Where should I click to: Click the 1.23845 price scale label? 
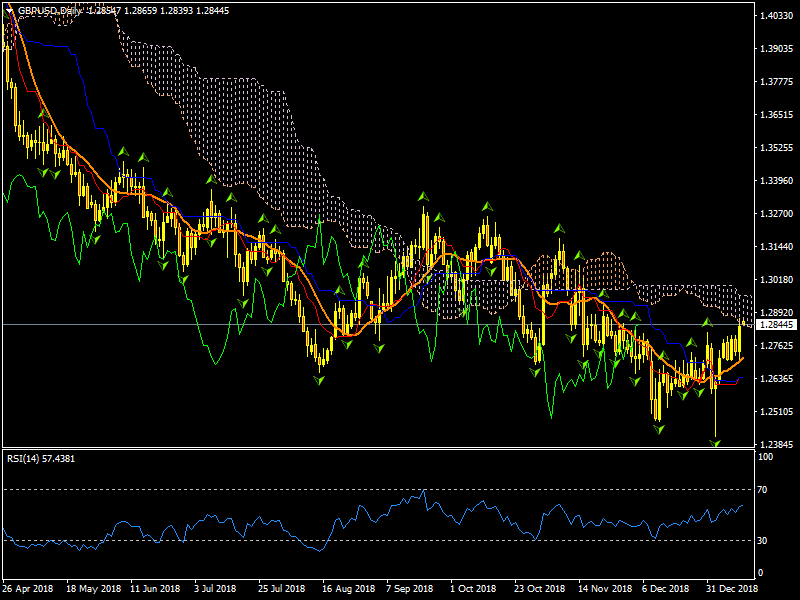(x=776, y=444)
